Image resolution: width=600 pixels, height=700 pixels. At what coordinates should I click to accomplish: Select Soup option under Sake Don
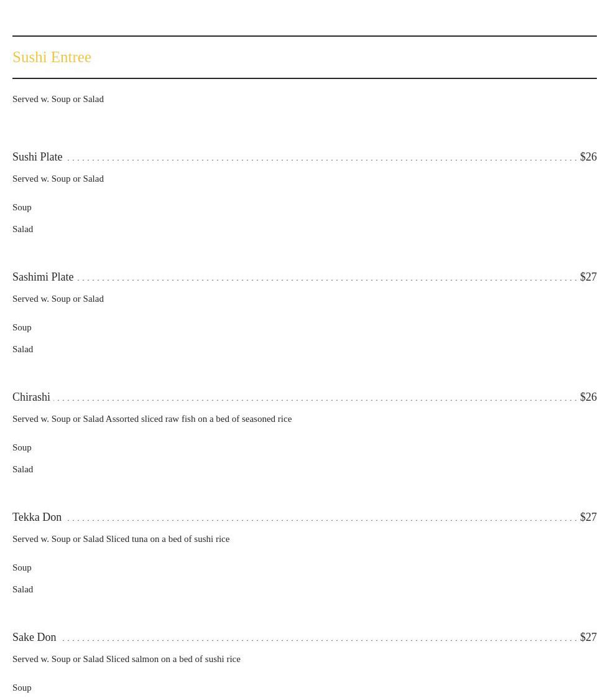coord(22,688)
